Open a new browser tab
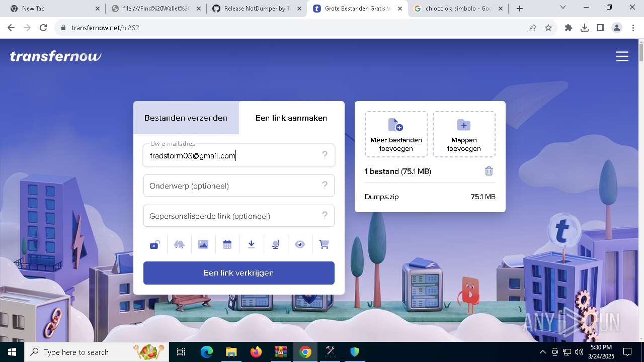644x362 pixels. (520, 9)
